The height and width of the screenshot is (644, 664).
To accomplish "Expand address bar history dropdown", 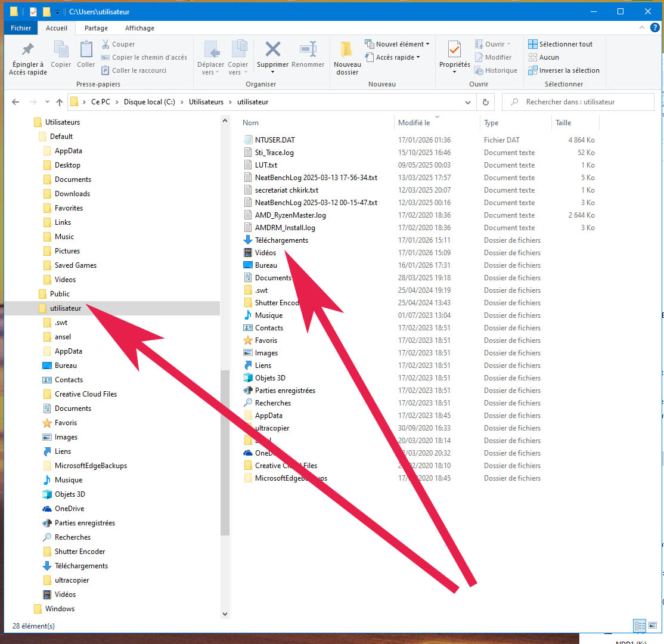I will coord(467,102).
